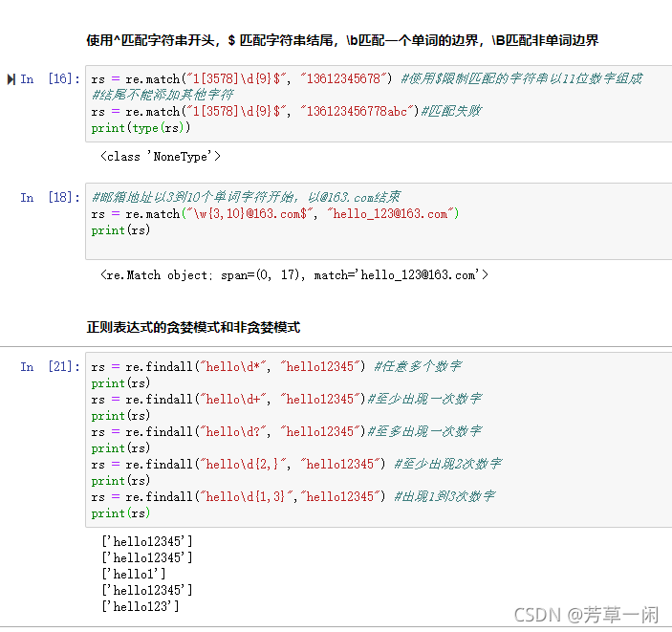Click the heading about ^ and $ string matching
Viewport: 672px width, 632px height.
[342, 40]
